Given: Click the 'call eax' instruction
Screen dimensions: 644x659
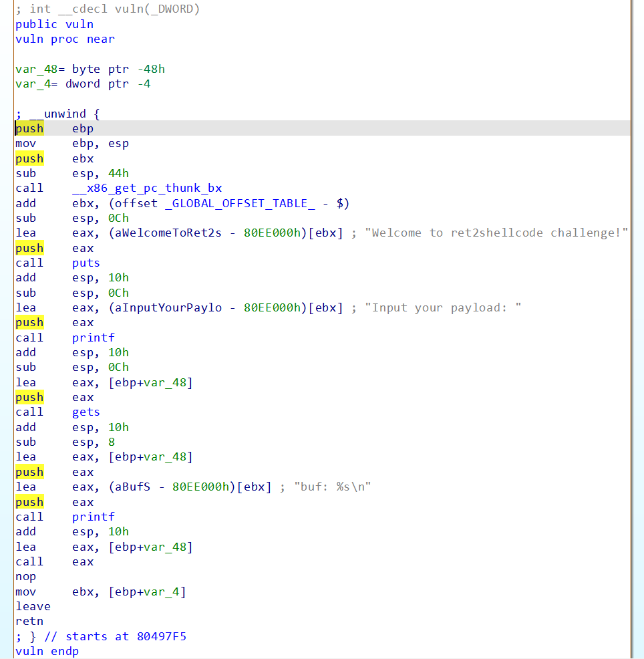Looking at the screenshot, I should pyautogui.click(x=54, y=562).
